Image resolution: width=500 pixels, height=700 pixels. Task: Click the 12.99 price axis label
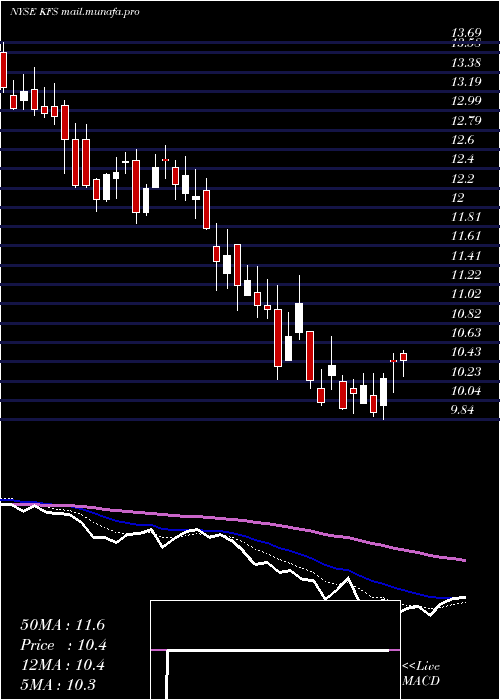(466, 101)
